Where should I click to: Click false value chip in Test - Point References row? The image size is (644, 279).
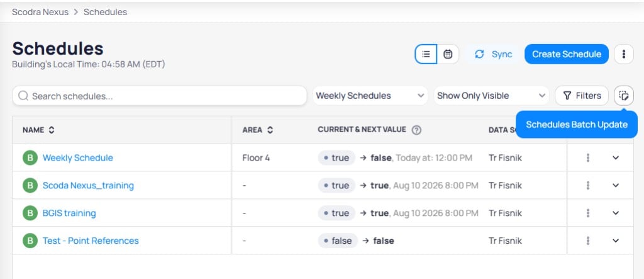coord(338,241)
